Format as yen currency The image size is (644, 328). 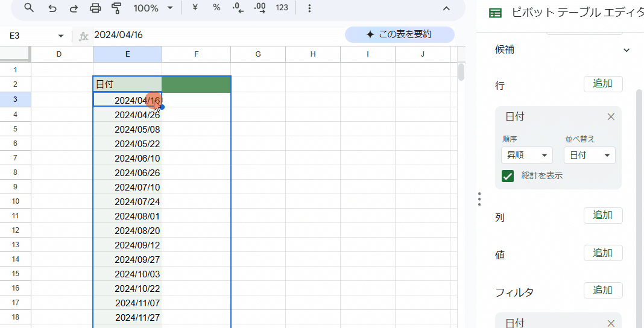[x=195, y=8]
